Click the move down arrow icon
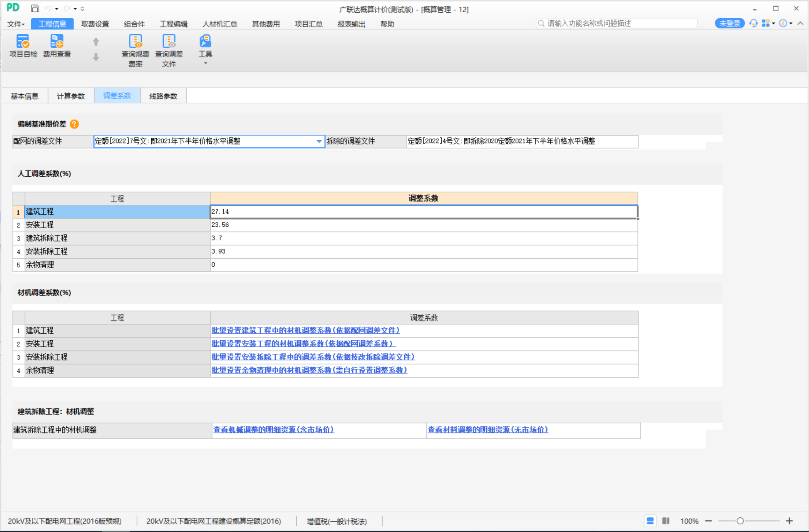 [96, 57]
